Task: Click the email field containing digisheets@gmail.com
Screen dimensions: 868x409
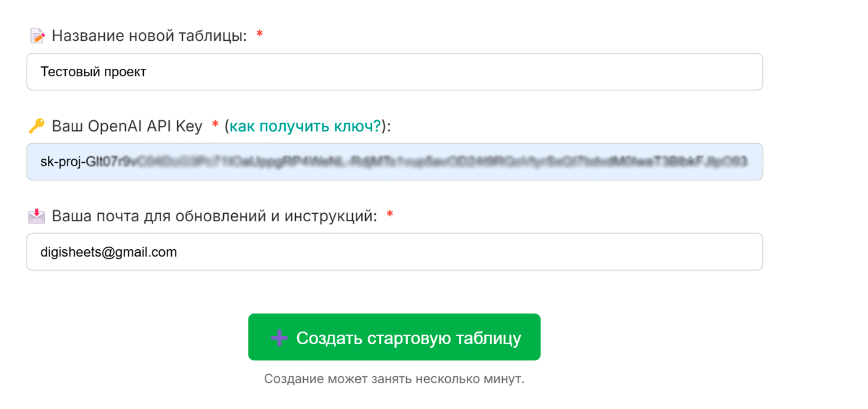Action: pyautogui.click(x=394, y=252)
